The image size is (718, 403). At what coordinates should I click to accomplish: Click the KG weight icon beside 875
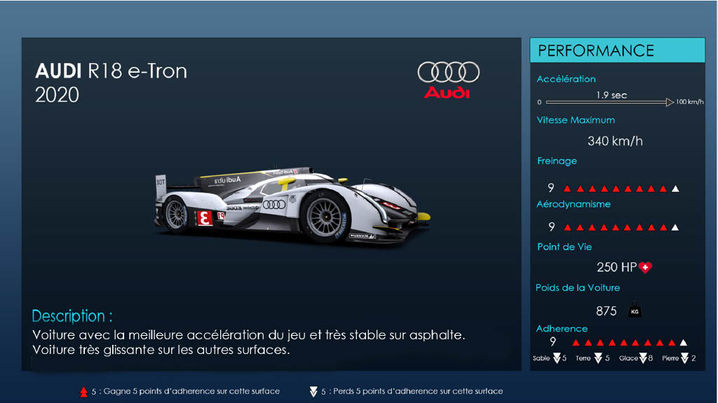[634, 311]
